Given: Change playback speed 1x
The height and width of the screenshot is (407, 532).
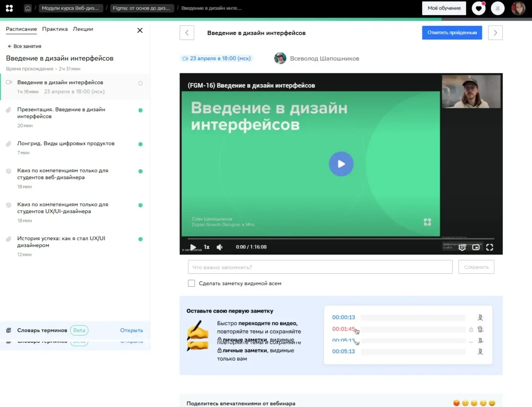Looking at the screenshot, I should (207, 247).
